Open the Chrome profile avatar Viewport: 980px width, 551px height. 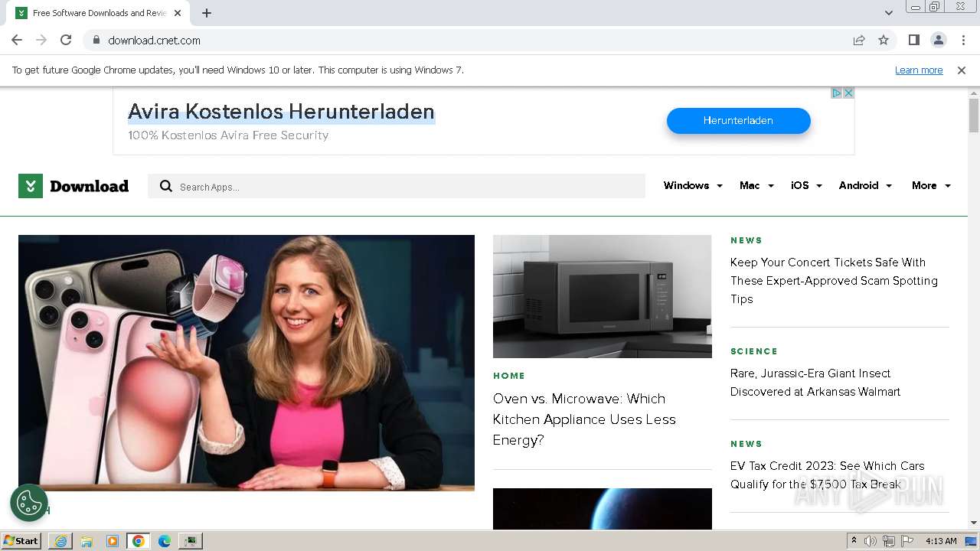pos(938,40)
